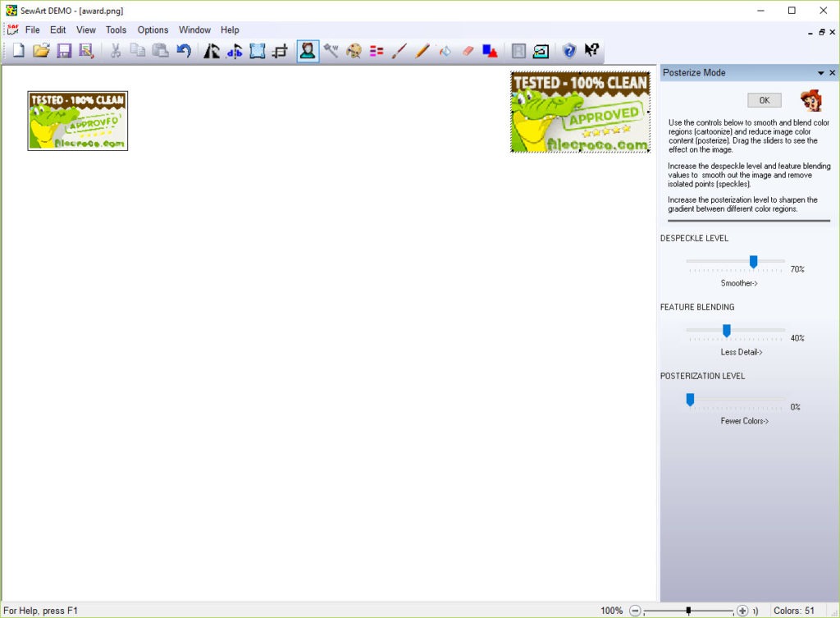Select the Rotate image tool
This screenshot has width=840, height=618.
click(x=212, y=51)
